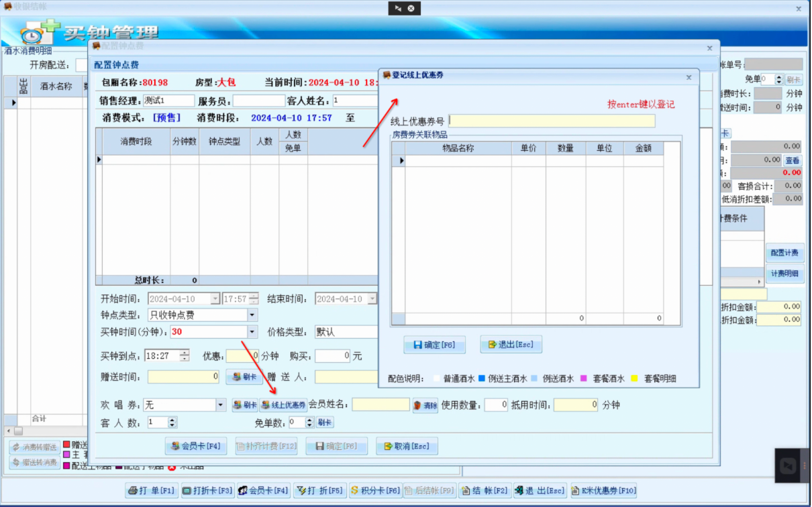The height and width of the screenshot is (507, 812).
Task: Click the yellow 套餐明细 color swatch
Action: tap(634, 379)
